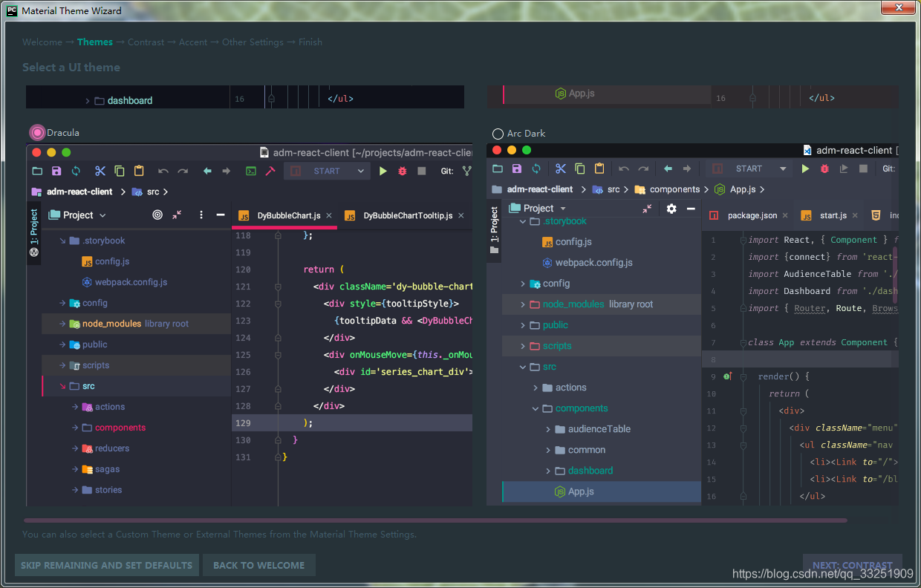The width and height of the screenshot is (921, 588).
Task: Click the Debug bug icon in Arc Dark toolbar
Action: pyautogui.click(x=823, y=169)
